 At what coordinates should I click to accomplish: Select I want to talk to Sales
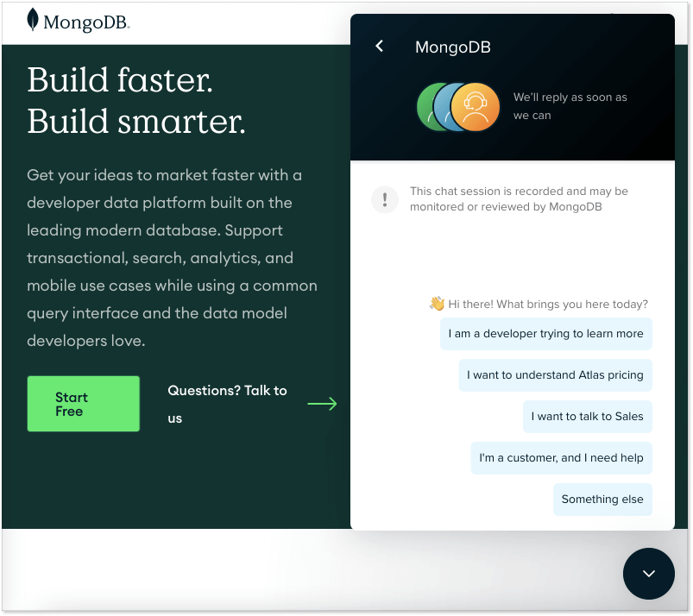(x=588, y=417)
